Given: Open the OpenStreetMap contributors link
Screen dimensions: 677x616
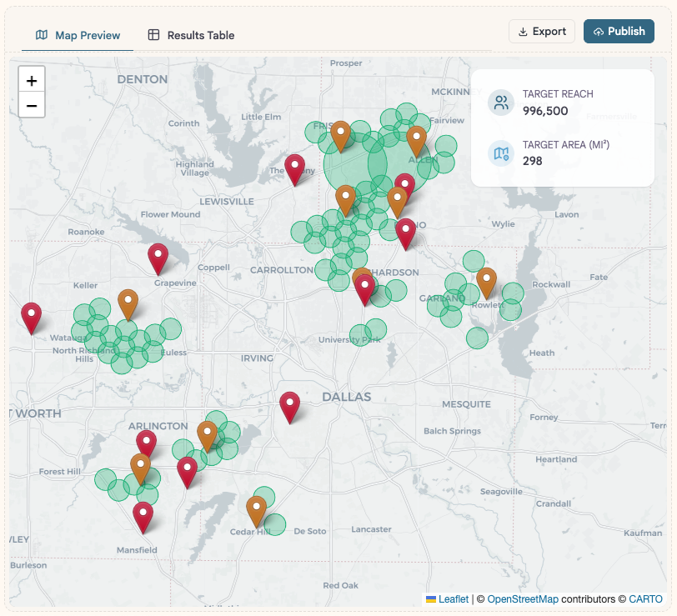Looking at the screenshot, I should [523, 598].
